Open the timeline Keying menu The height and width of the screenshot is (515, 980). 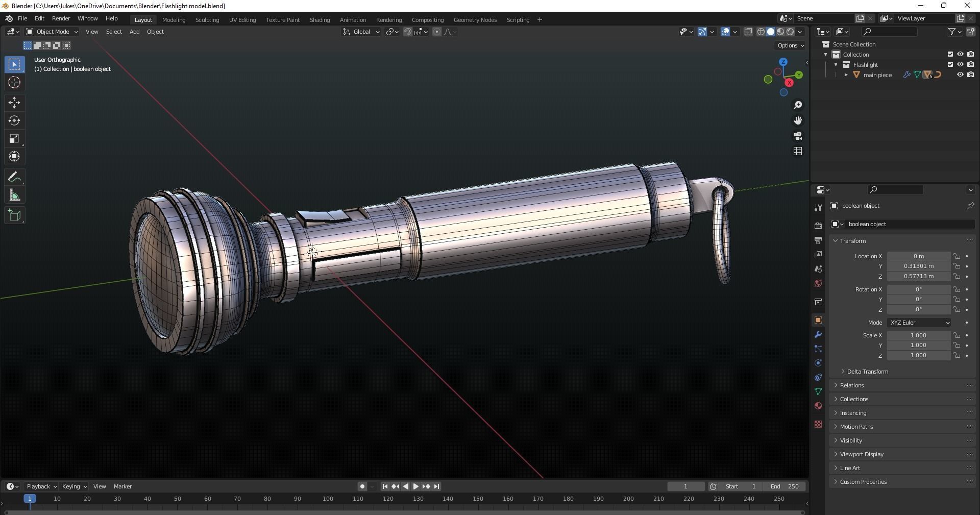tap(74, 486)
